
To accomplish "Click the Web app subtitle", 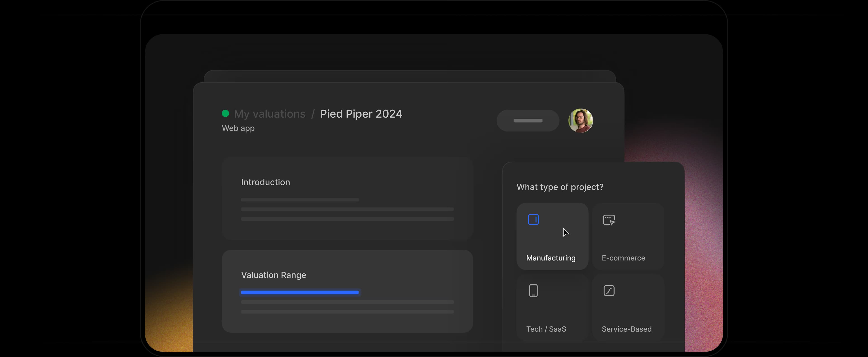I will pos(238,128).
